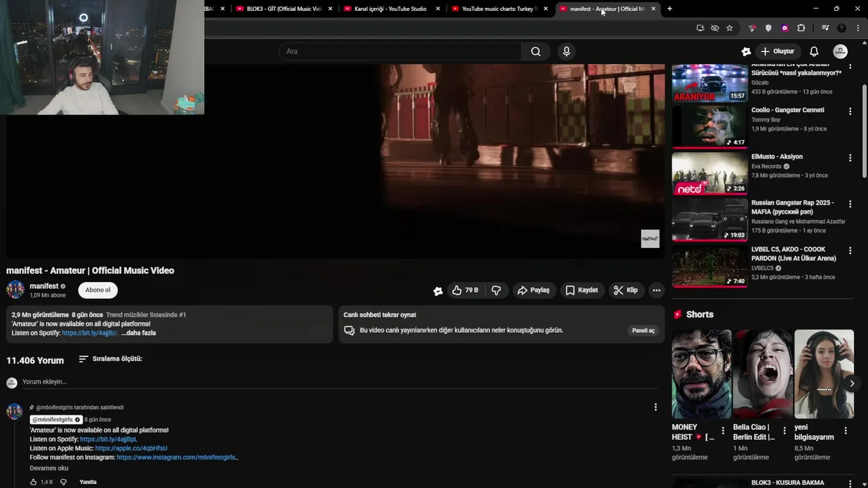Start voice search with the microphone icon
Image resolution: width=868 pixels, height=488 pixels.
pos(566,52)
